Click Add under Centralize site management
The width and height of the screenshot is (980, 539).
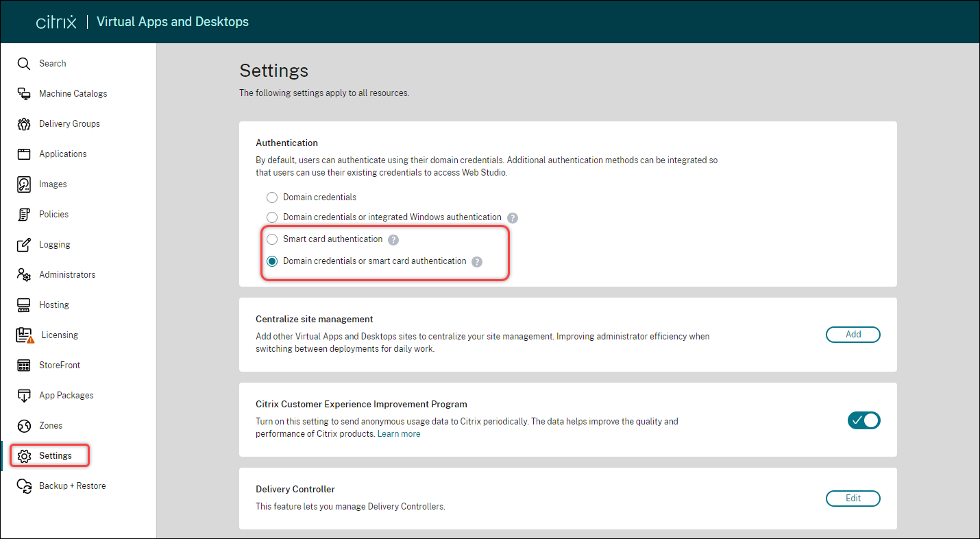point(853,334)
